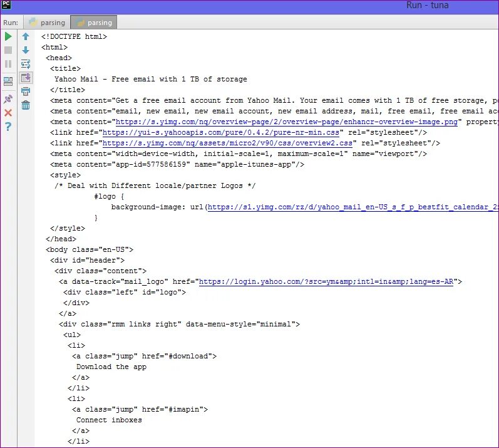Click the gray Stop process square

click(x=8, y=50)
